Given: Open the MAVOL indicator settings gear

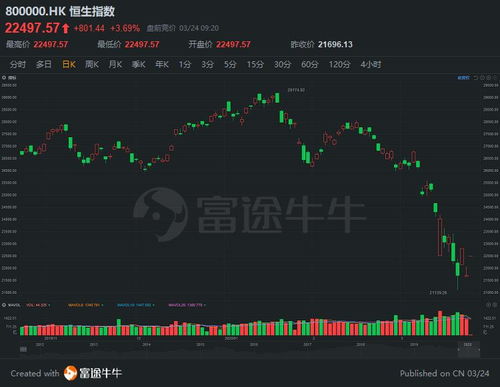Looking at the screenshot, I should click(x=4, y=305).
